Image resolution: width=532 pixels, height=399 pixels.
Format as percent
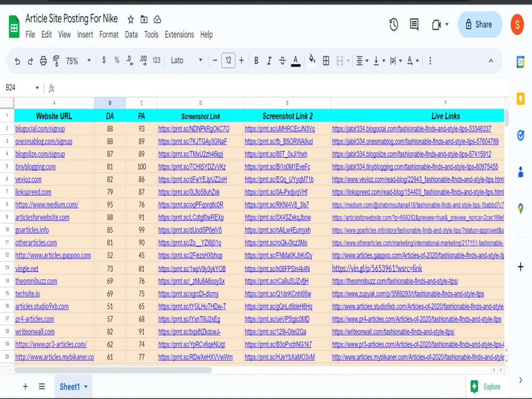117,61
